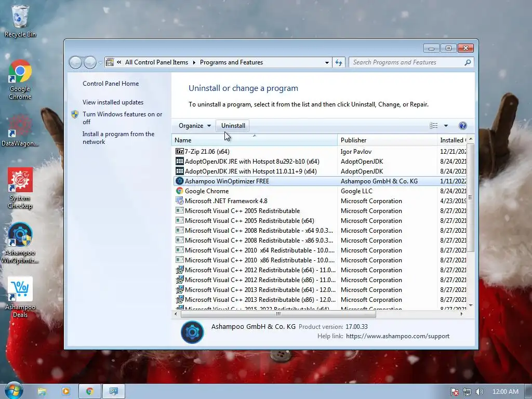
Task: Click the Ashampoo WinOptimizer FREE list icon
Action: tap(179, 181)
